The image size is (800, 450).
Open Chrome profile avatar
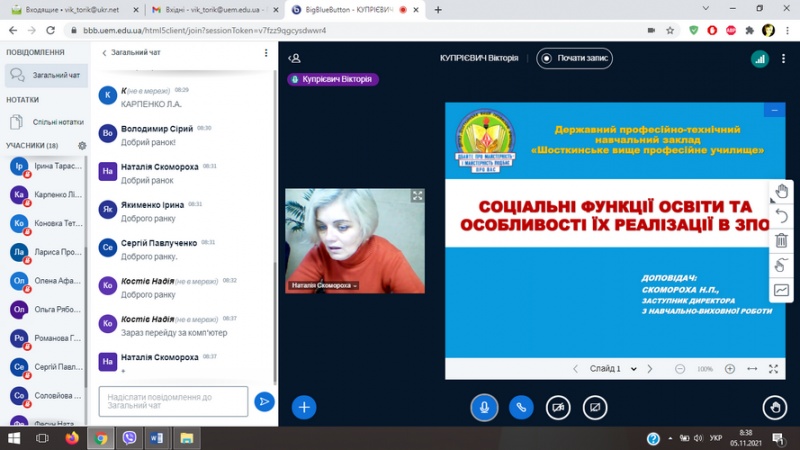[x=768, y=31]
